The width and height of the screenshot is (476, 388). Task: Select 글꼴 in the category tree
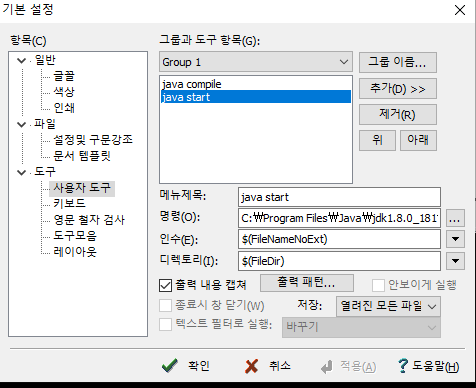64,76
